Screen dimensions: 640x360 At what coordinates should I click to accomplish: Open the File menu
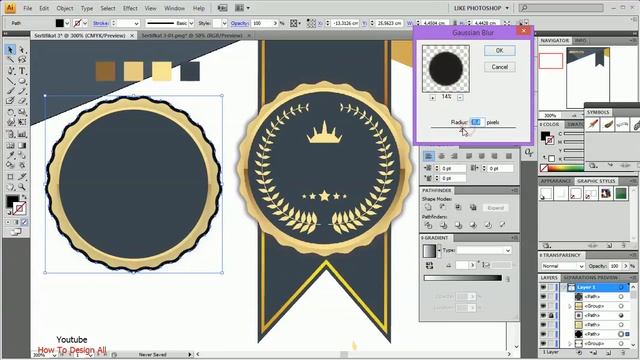tap(28, 8)
